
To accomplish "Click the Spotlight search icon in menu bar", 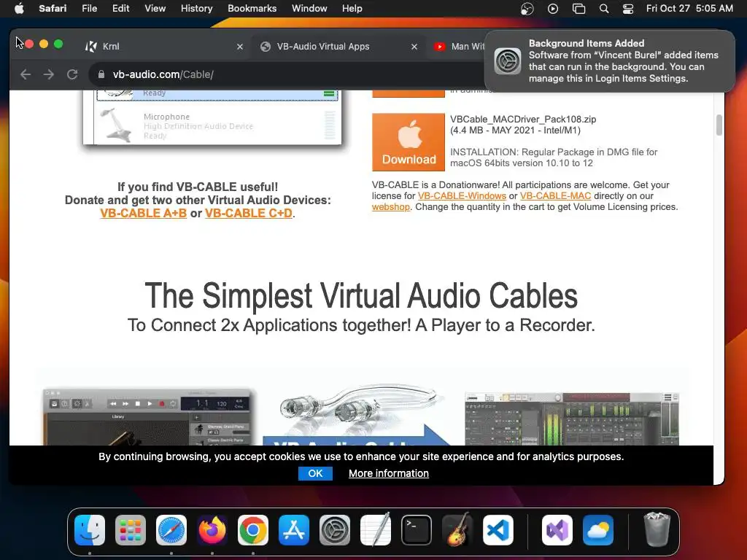I will (x=603, y=9).
